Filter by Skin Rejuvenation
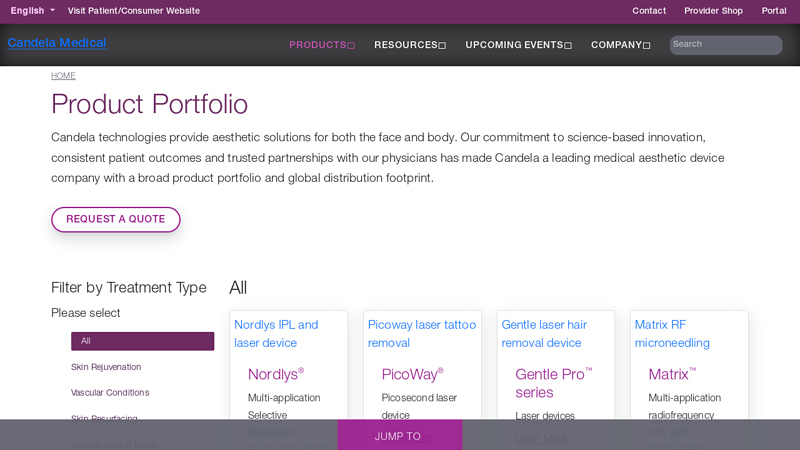 tap(106, 367)
